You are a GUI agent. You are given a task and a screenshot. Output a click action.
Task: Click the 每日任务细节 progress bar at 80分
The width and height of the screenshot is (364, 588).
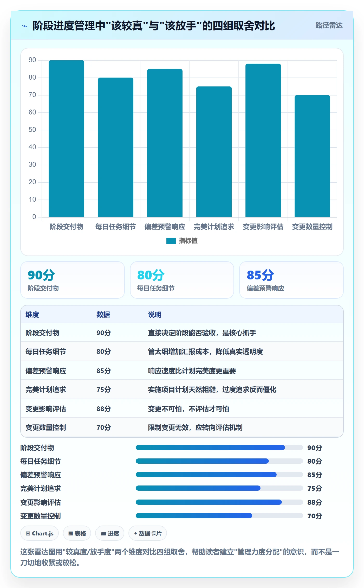click(x=219, y=461)
